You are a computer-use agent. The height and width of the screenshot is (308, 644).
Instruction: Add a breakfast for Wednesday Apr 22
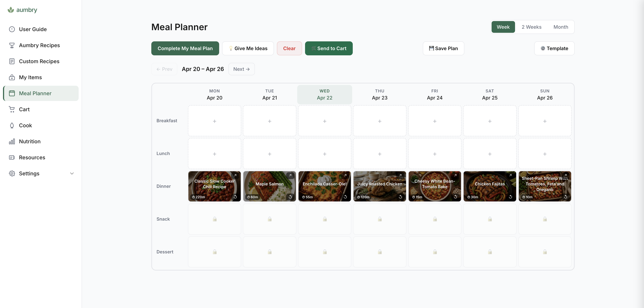(324, 121)
